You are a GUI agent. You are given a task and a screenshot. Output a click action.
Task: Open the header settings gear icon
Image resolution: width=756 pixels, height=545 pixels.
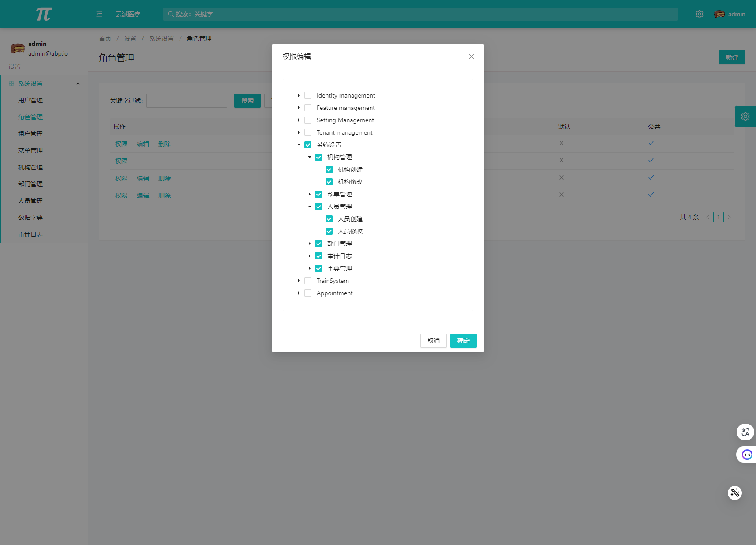(x=700, y=14)
